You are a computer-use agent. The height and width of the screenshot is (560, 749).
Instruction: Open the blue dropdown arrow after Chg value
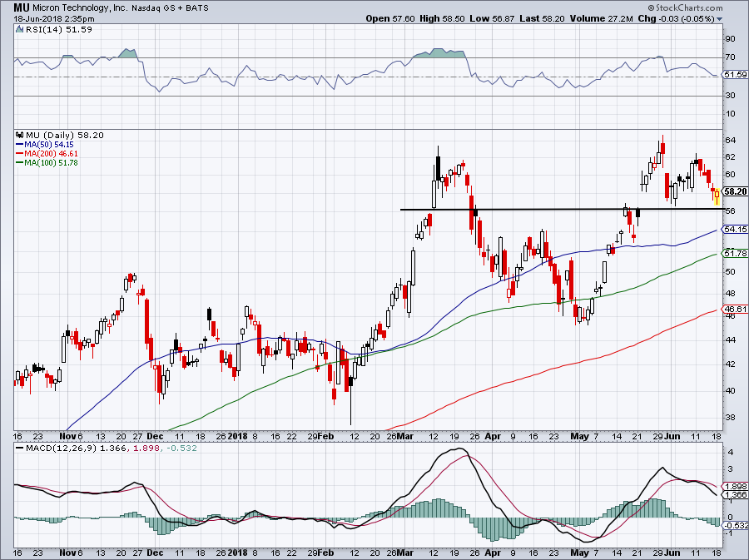coord(719,19)
